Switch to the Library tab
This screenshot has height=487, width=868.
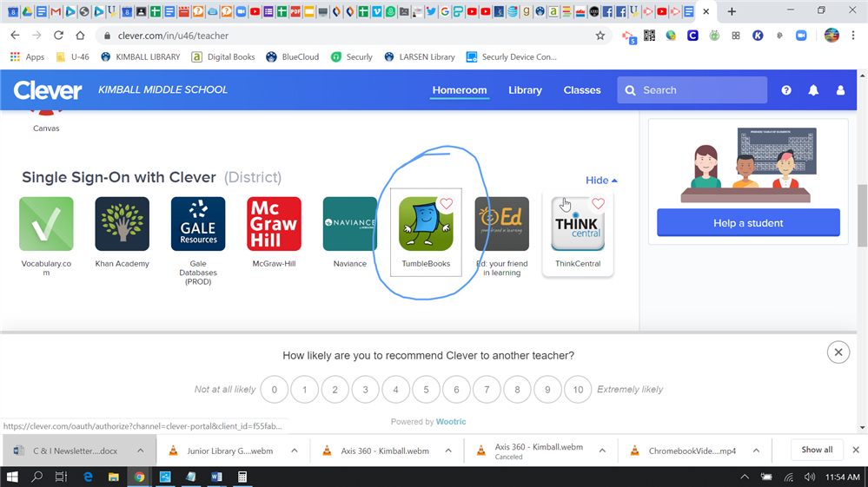(526, 90)
